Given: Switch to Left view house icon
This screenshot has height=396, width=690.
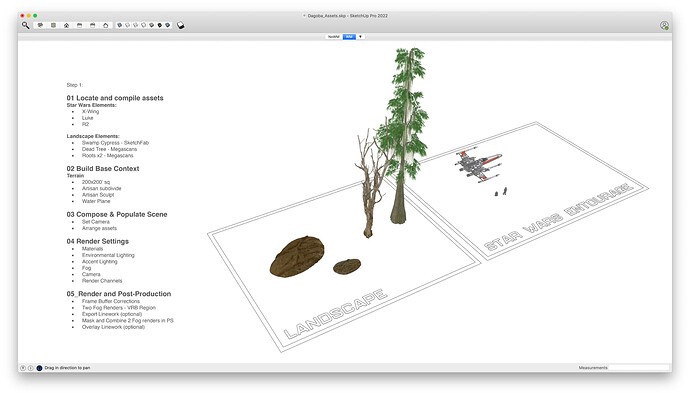Looking at the screenshot, I should [x=106, y=26].
